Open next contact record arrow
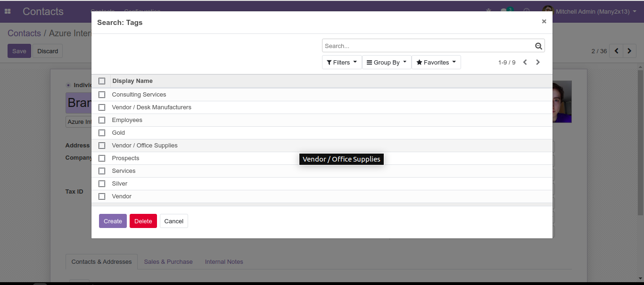This screenshot has height=285, width=644. coord(629,51)
